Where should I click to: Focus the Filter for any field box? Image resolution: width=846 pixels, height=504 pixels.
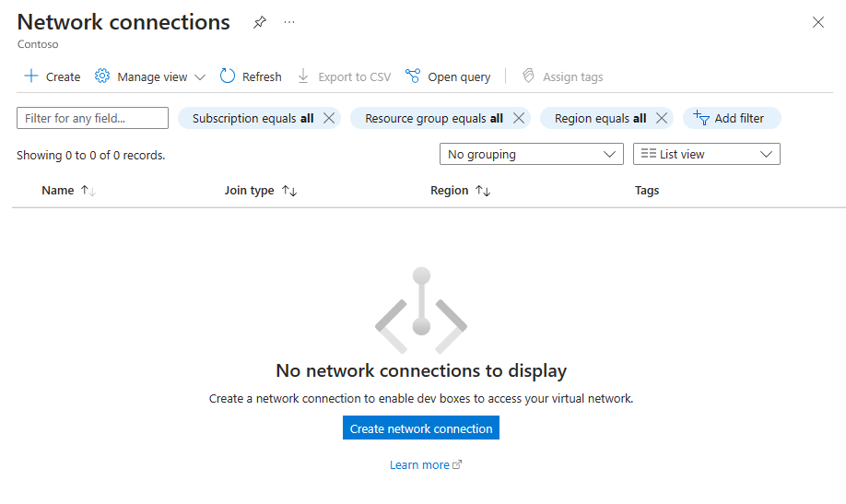tap(92, 118)
